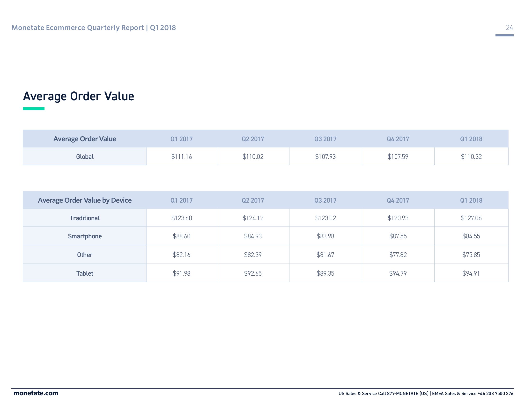Screen dimensions: 532x411
Task: Select the Smartphone row label
Action: click(85, 236)
